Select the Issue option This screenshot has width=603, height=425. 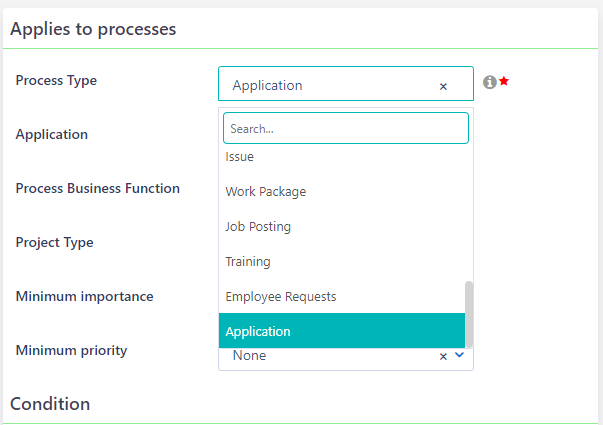[240, 157]
